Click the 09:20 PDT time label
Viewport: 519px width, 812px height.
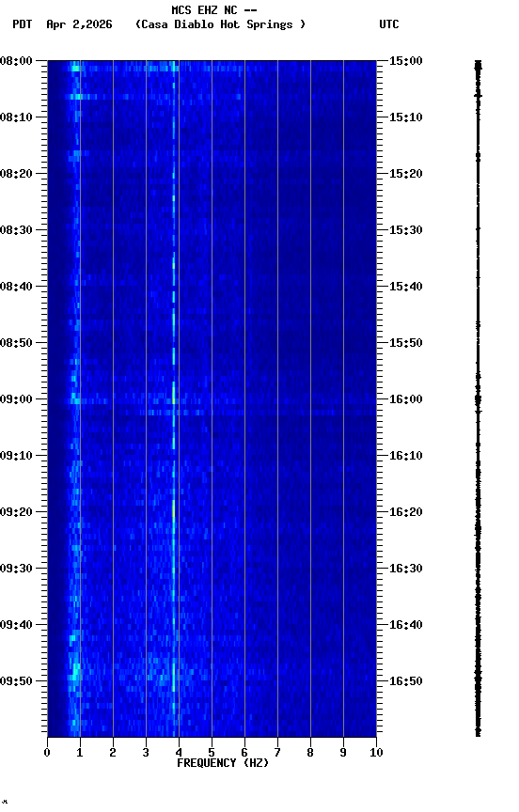16,512
